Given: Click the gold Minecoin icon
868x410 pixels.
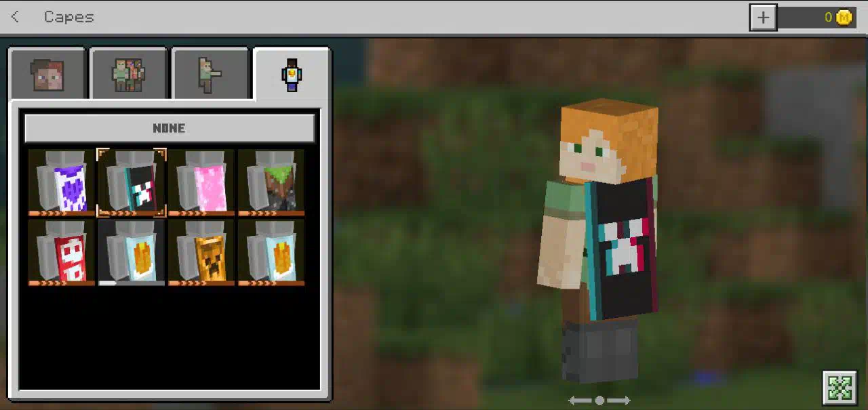Looking at the screenshot, I should 844,18.
